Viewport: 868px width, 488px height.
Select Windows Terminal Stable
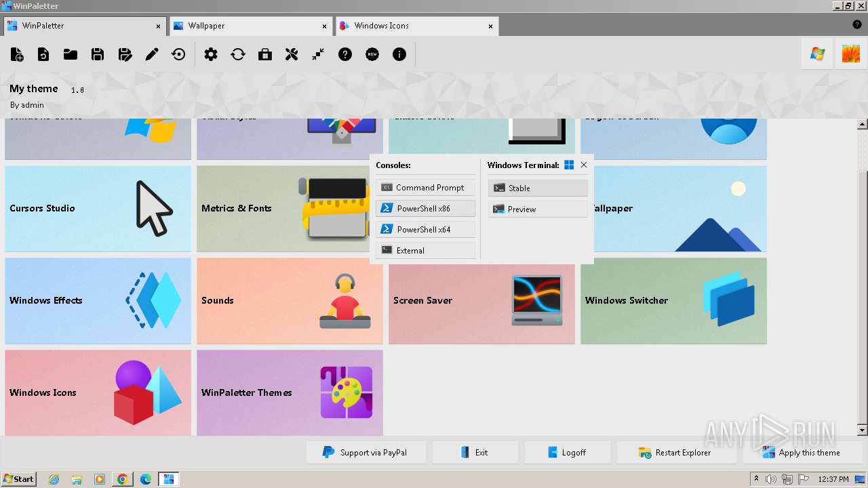pyautogui.click(x=538, y=188)
